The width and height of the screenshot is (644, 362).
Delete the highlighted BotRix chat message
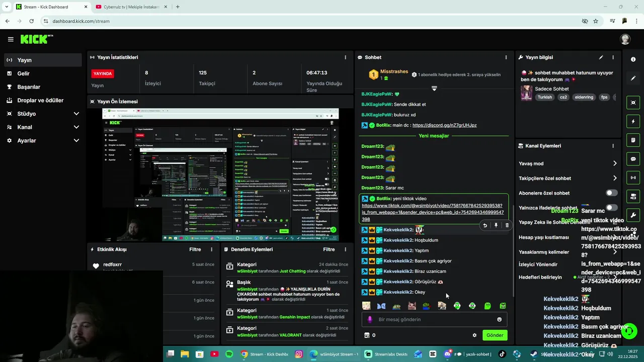[507, 225]
